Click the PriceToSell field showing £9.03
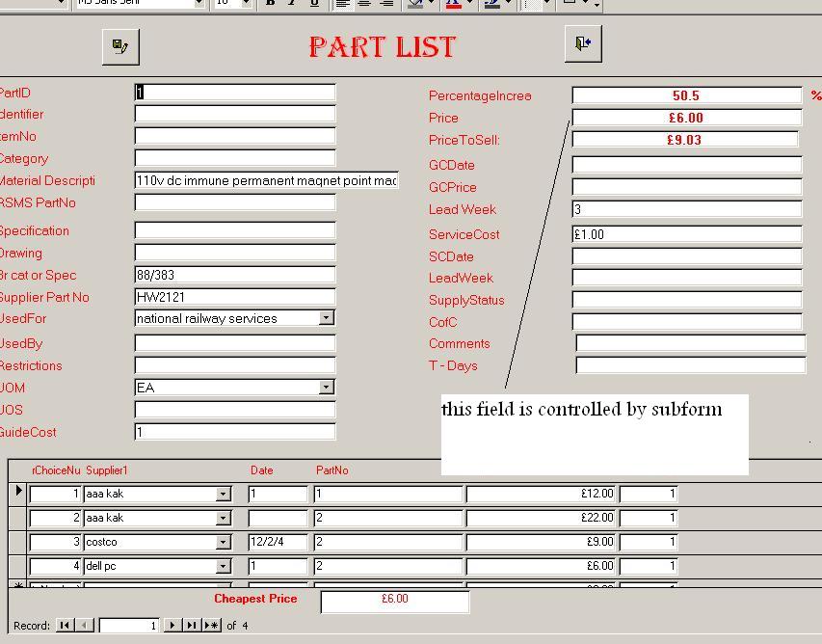Screen dimensions: 822x644 click(x=685, y=140)
